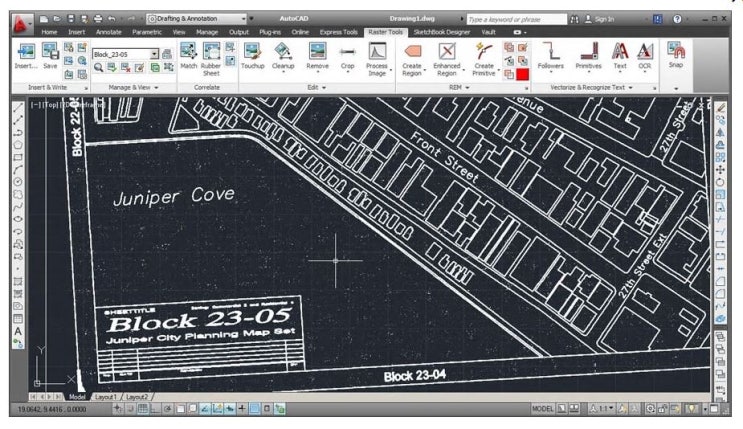Click the Autodesk Exchange icon

coord(657,19)
